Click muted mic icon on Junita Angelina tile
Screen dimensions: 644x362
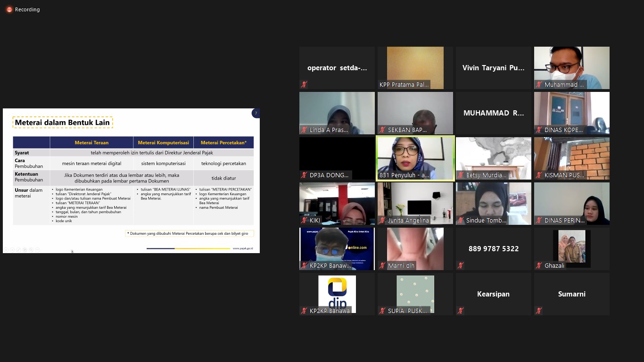[x=383, y=221]
